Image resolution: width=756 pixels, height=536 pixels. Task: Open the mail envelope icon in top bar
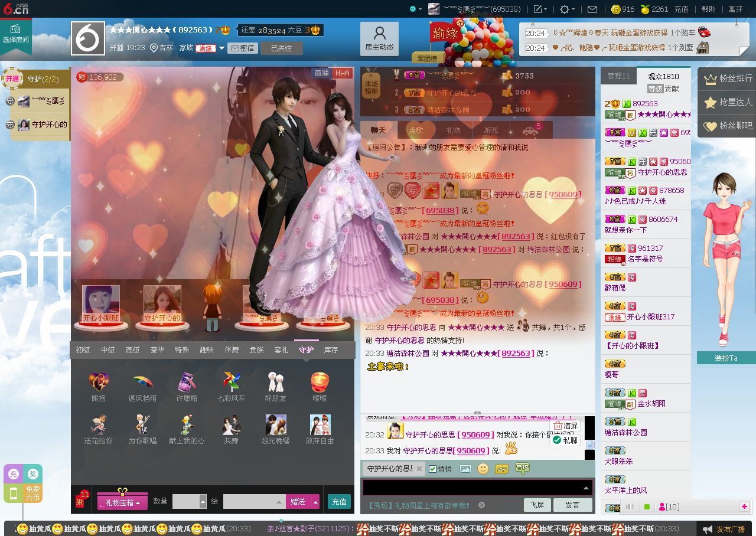click(x=592, y=9)
